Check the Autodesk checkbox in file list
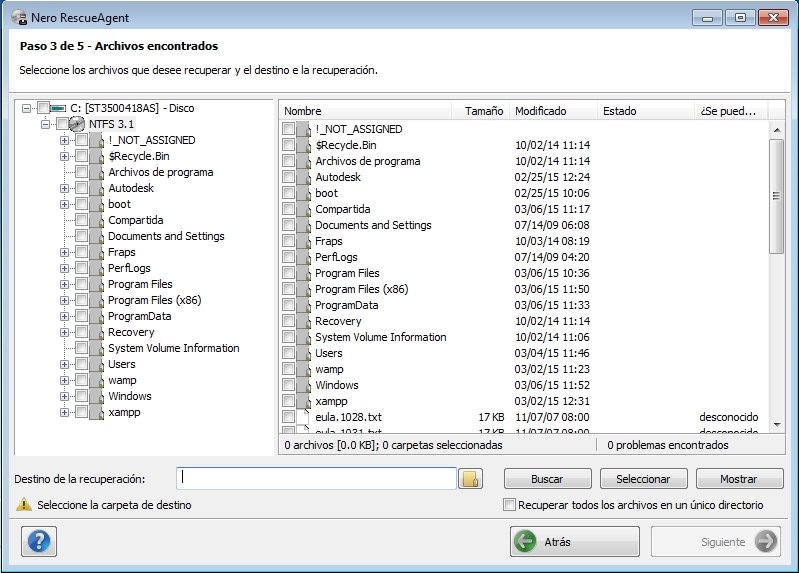Screen dimensions: 799x573 (x=288, y=176)
